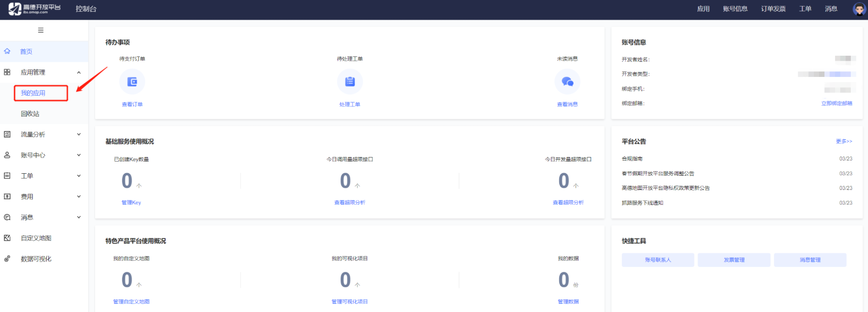This screenshot has height=312, width=868.
Task: Open the 管理Key link
Action: pyautogui.click(x=131, y=203)
